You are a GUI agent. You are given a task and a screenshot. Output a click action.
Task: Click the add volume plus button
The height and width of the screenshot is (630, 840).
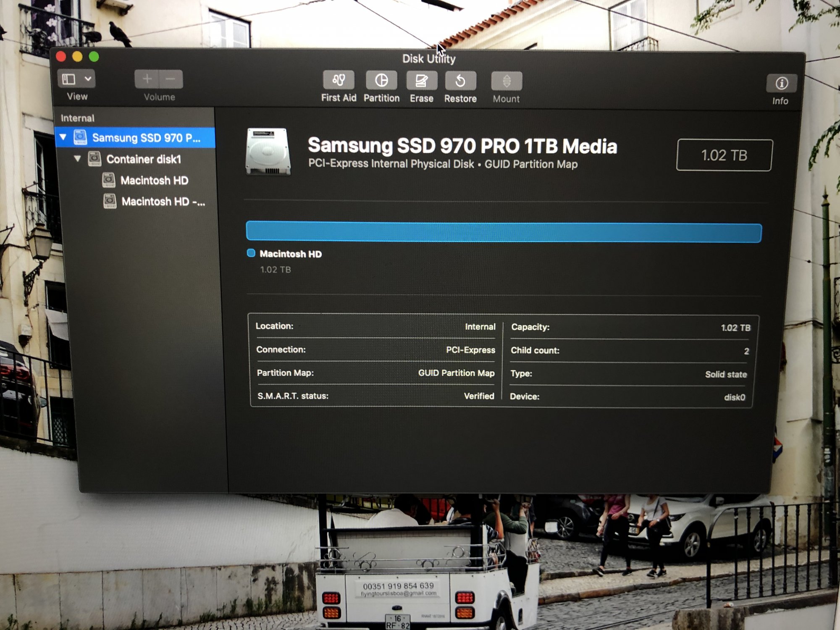(x=147, y=79)
